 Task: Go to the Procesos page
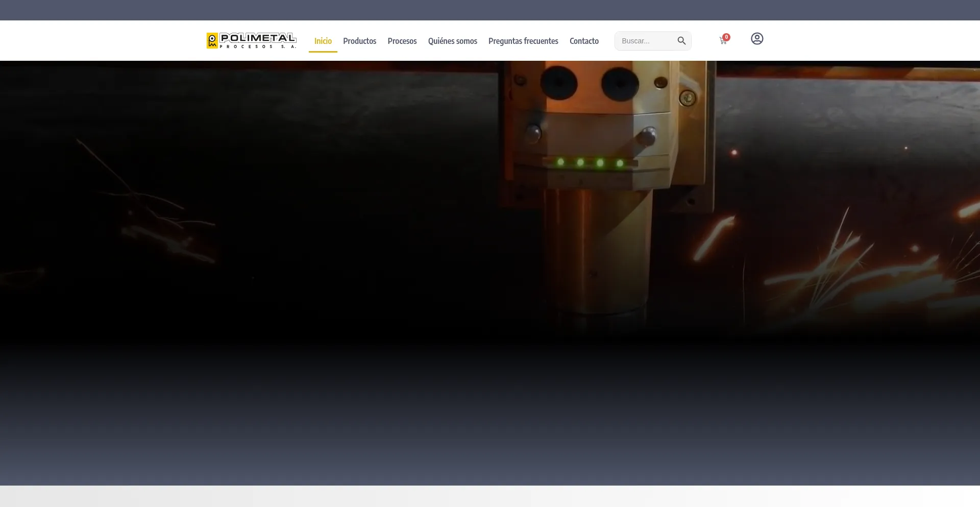[402, 41]
